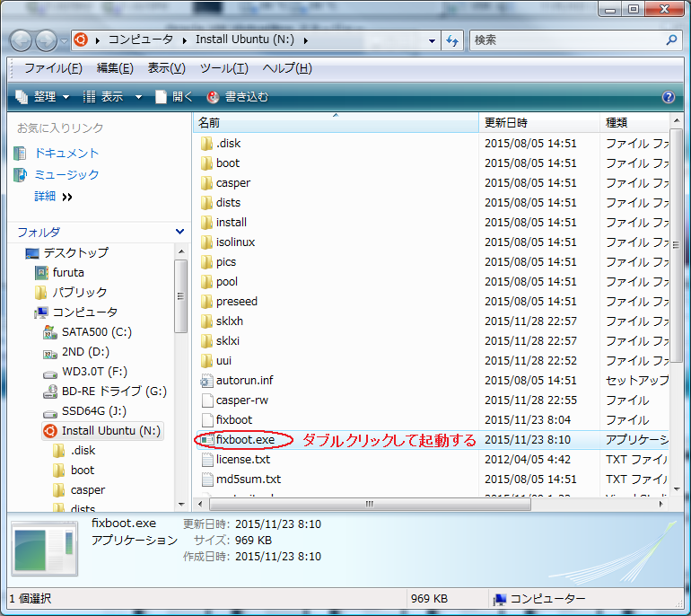
Task: Sort by the 更新日時 column header
Action: coord(539,123)
